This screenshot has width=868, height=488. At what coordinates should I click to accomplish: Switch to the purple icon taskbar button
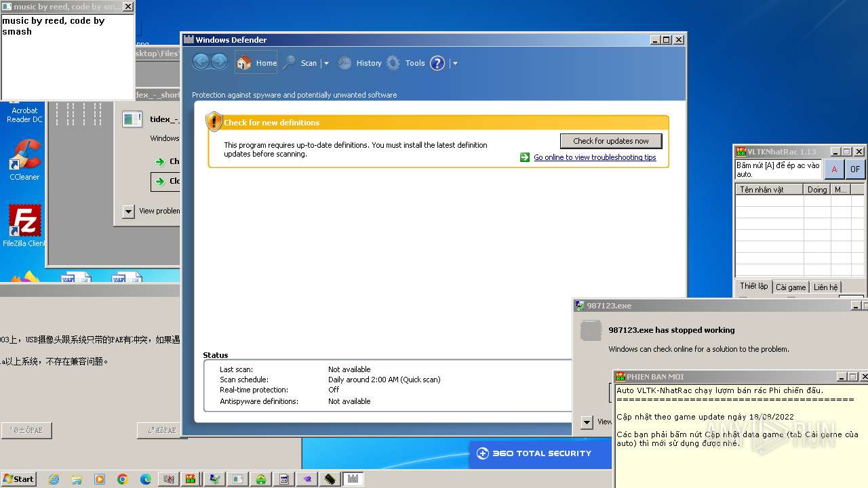(x=307, y=479)
